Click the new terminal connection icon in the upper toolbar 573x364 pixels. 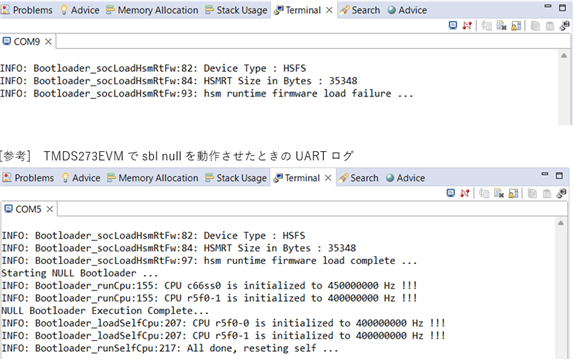pyautogui.click(x=564, y=26)
